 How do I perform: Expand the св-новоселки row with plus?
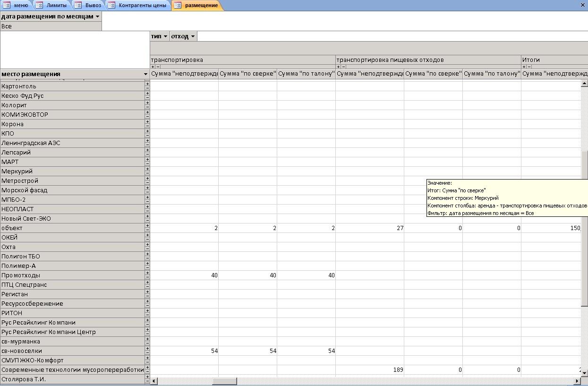coord(147,349)
